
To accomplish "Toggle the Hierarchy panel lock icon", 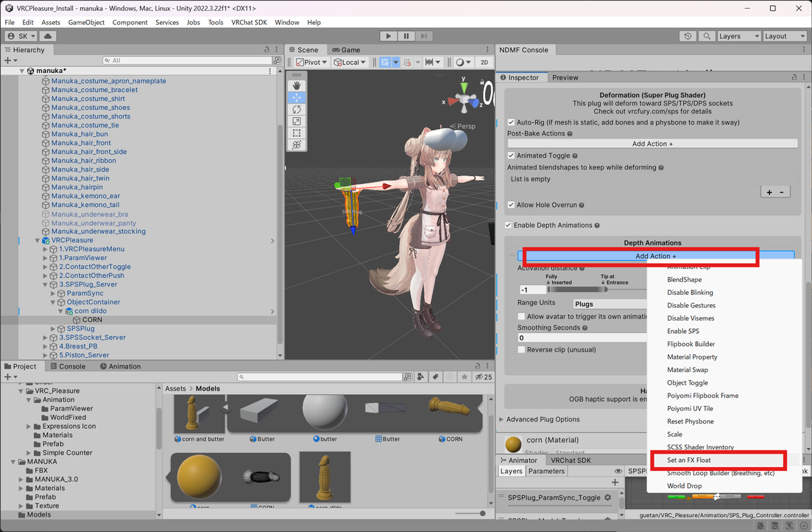I will (266, 49).
